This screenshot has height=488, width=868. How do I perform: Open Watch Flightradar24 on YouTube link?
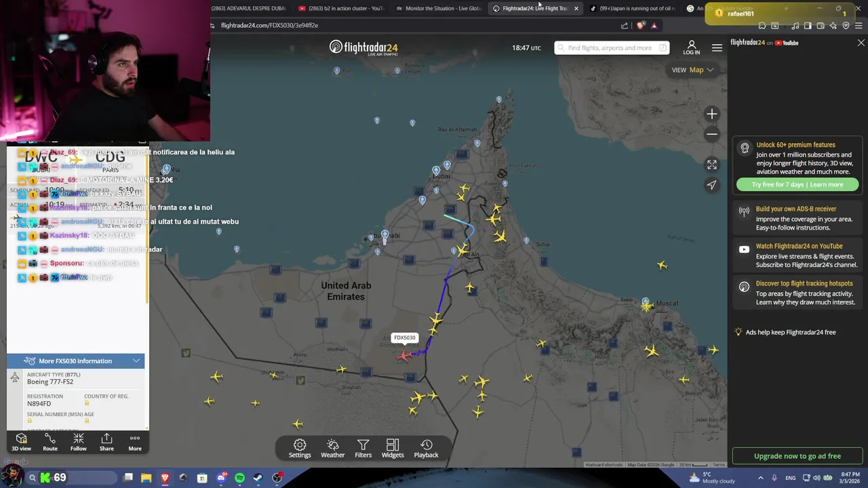pos(800,246)
